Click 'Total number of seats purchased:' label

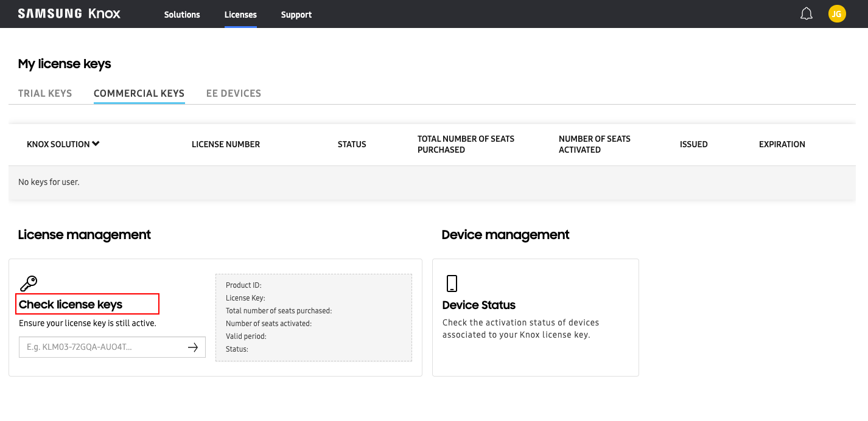click(279, 310)
